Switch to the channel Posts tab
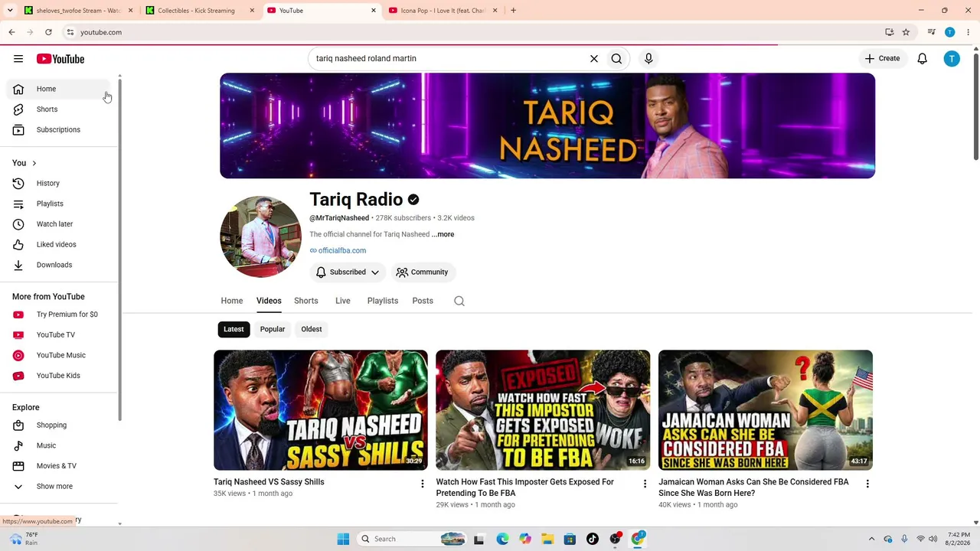This screenshot has width=980, height=551. pyautogui.click(x=423, y=301)
